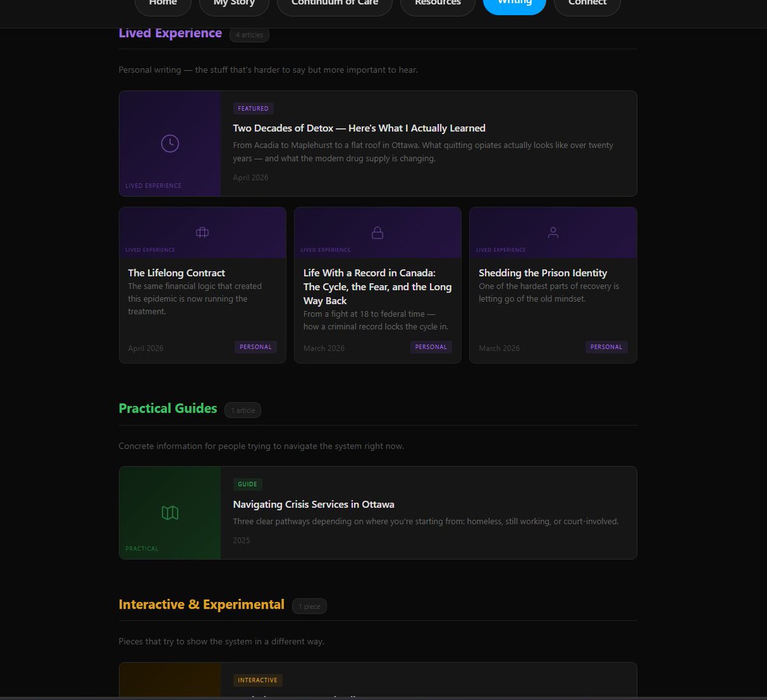
Task: Click the PRACTICAL label on the green thumbnail
Action: (142, 549)
